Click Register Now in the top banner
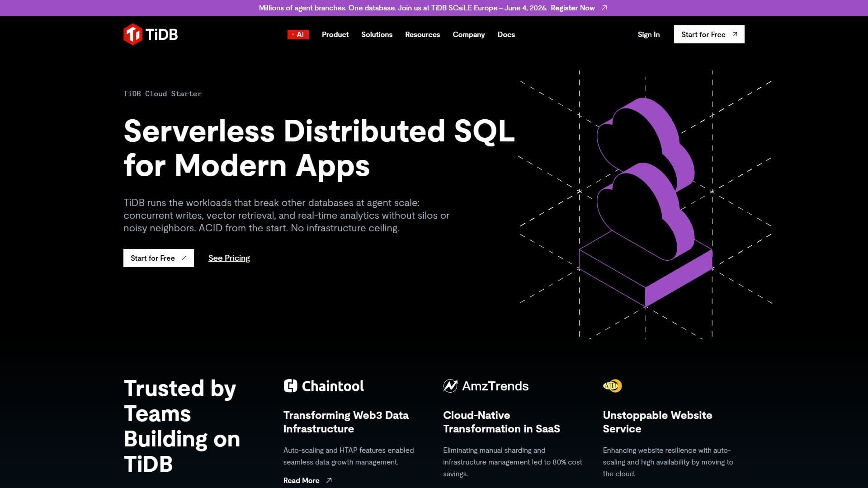The height and width of the screenshot is (488, 868). pyautogui.click(x=572, y=8)
